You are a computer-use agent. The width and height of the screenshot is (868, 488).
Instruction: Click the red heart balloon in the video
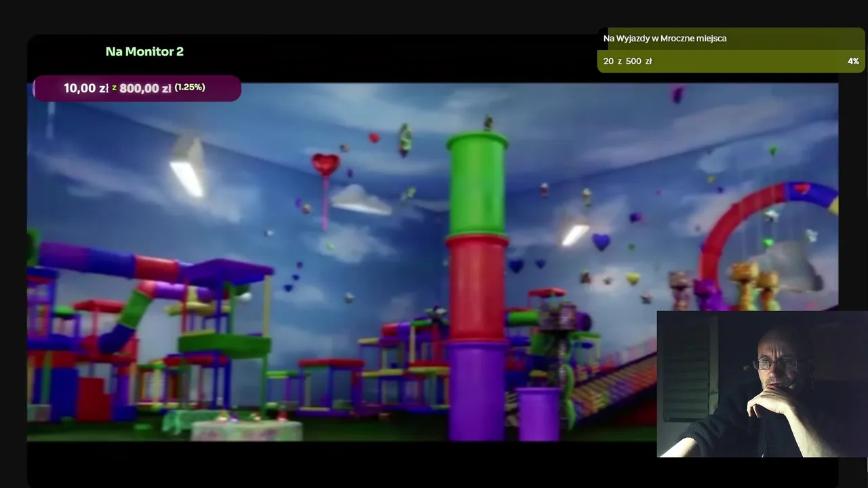pos(325,164)
